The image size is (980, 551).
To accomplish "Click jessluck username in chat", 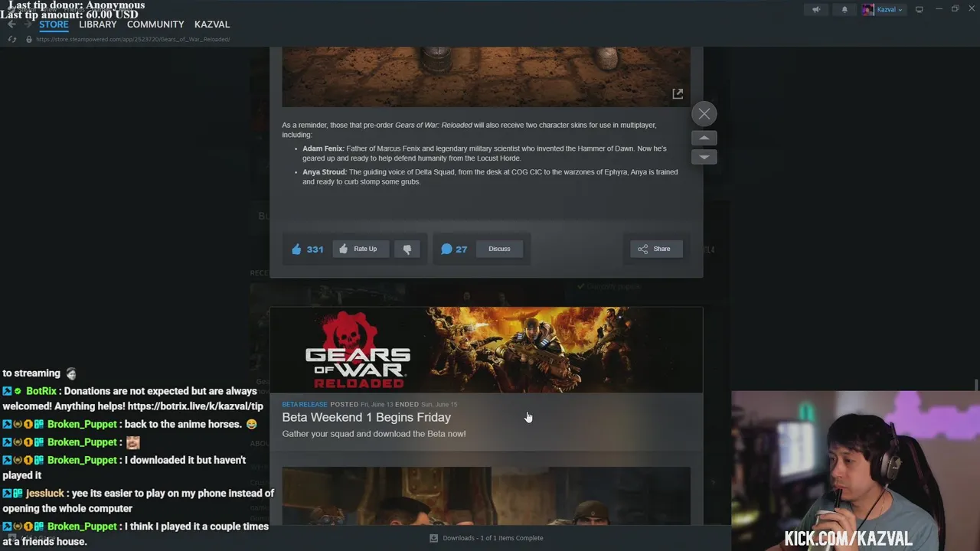I will 45,494.
